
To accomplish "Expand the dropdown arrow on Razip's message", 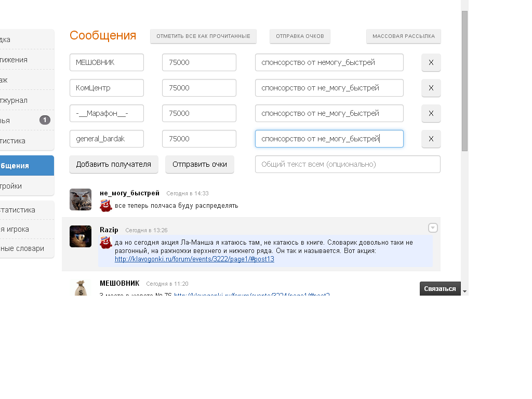I will 433,228.
